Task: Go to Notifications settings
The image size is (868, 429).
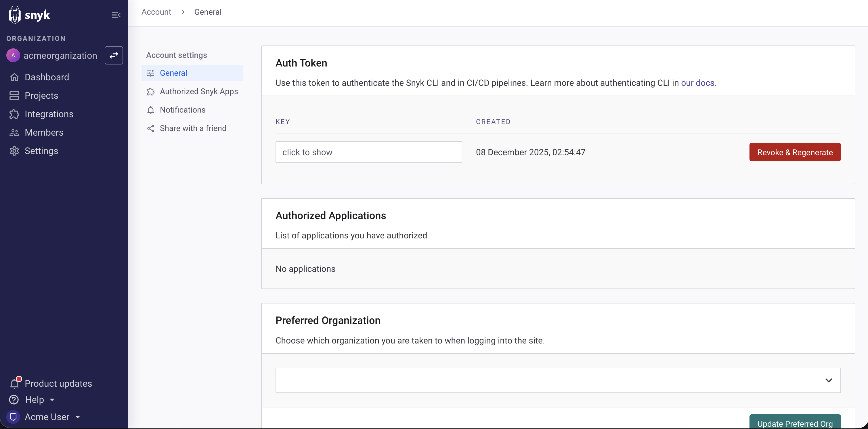Action: coord(182,110)
